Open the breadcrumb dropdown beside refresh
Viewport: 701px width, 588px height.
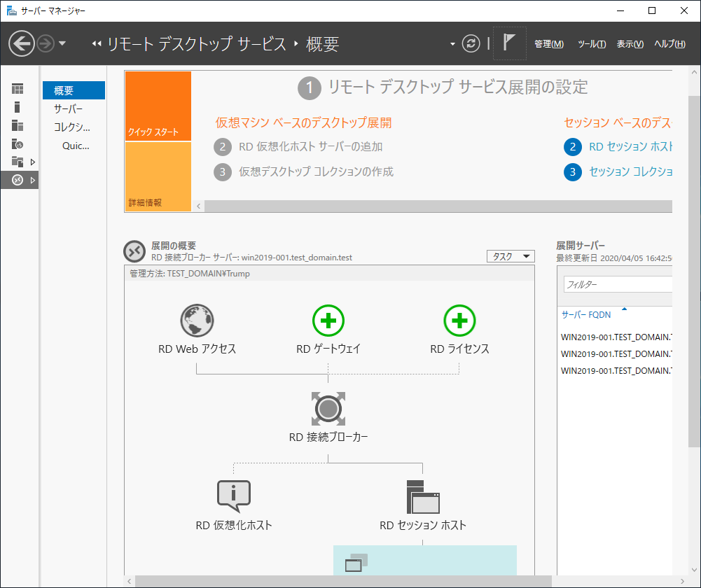tap(452, 44)
